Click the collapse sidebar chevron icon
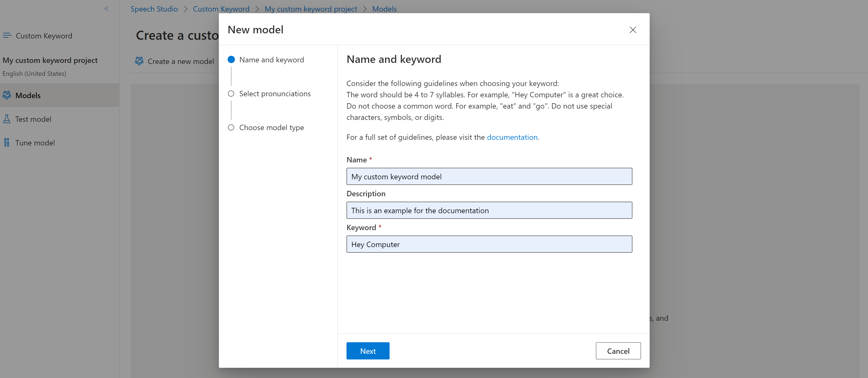The height and width of the screenshot is (378, 868). coord(106,9)
